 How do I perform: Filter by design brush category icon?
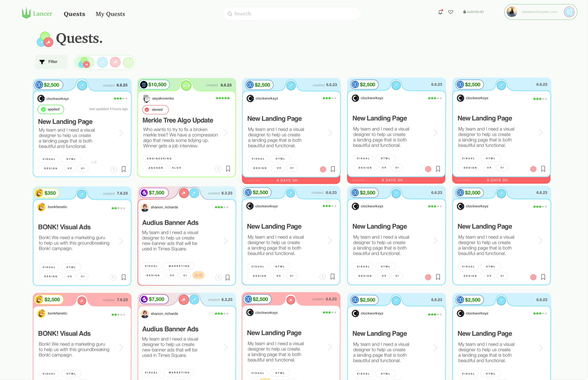(x=102, y=62)
